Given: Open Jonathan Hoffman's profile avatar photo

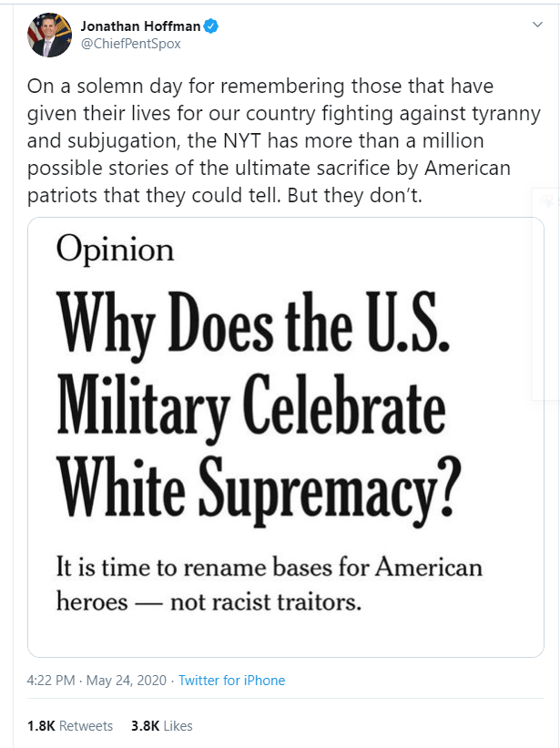Looking at the screenshot, I should [49, 35].
